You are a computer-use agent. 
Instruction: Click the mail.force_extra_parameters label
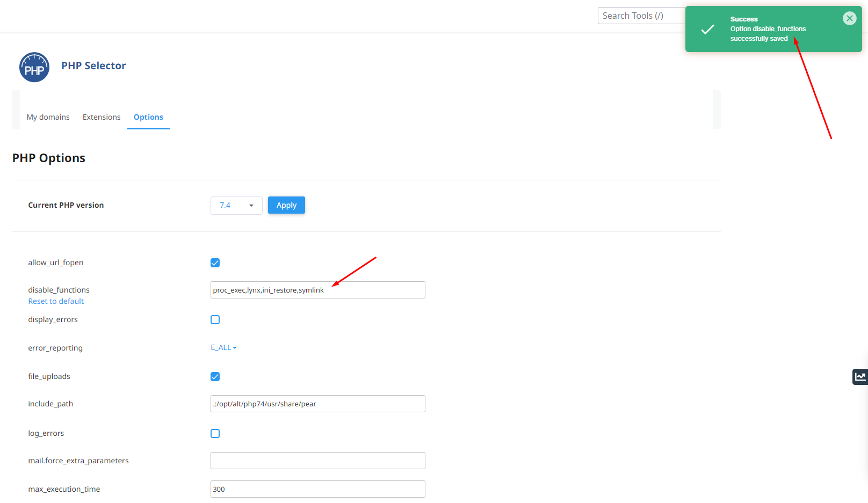pos(78,461)
